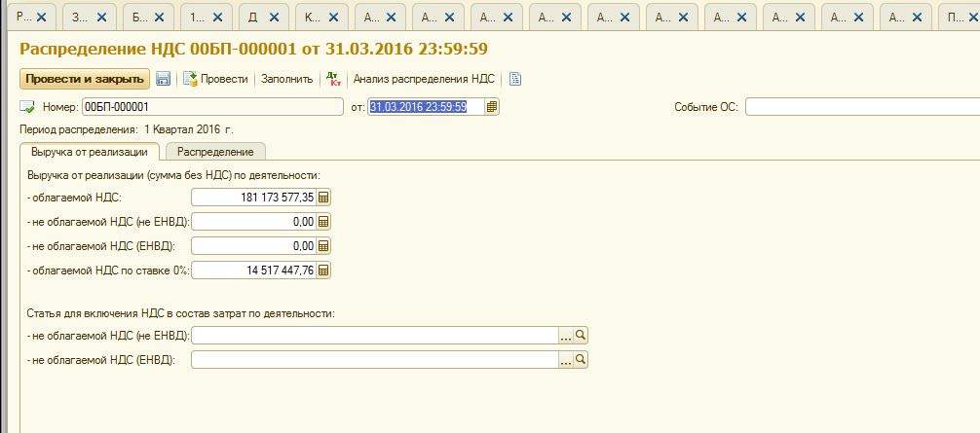Open calculator for не облагаемой НДС (не ЕНВД) revenue

[x=324, y=222]
